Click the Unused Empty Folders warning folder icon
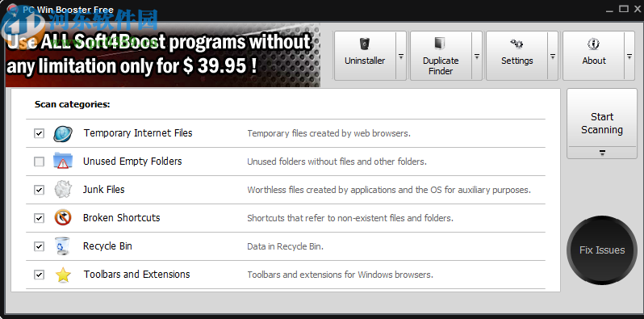This screenshot has height=319, width=644. [x=63, y=161]
